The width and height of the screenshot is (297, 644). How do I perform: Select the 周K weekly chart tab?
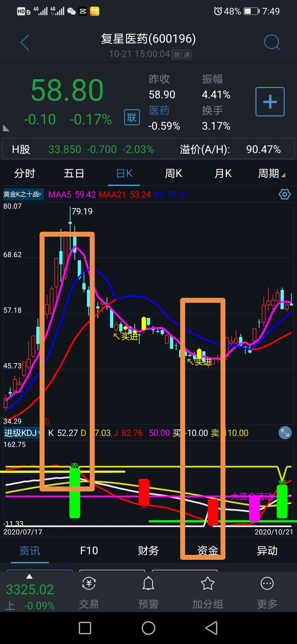(x=173, y=174)
